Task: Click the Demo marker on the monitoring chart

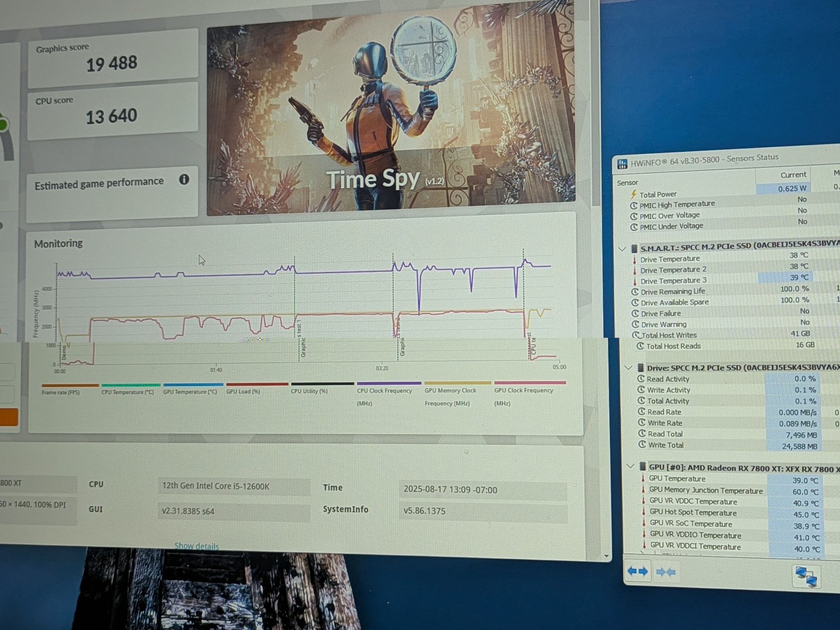Action: 64,352
